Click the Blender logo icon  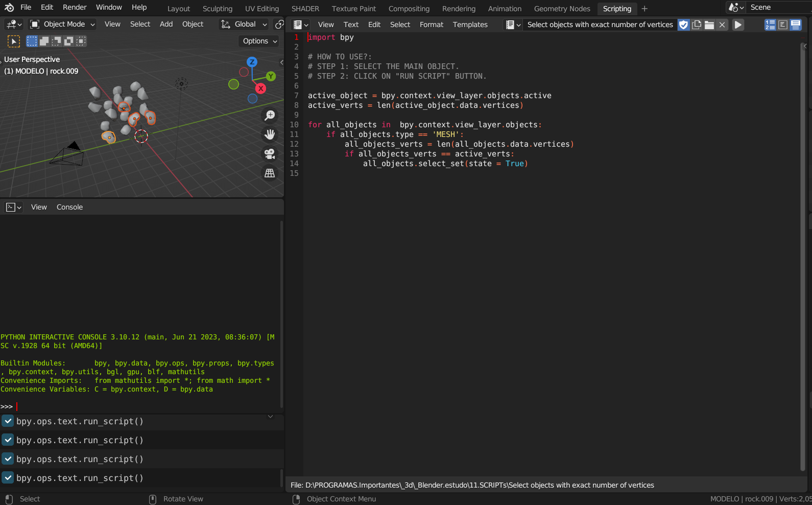tap(9, 8)
